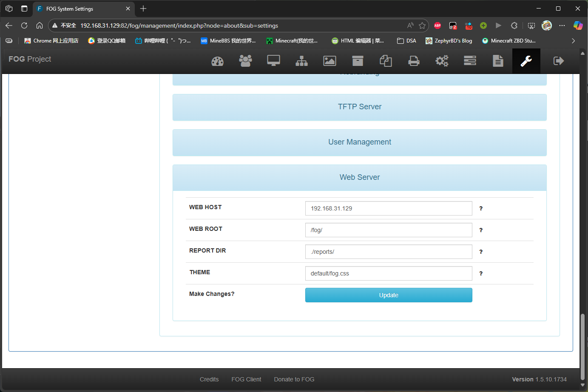Open the Groups hierarchy icon
Screen dimensions: 588x392
point(301,61)
